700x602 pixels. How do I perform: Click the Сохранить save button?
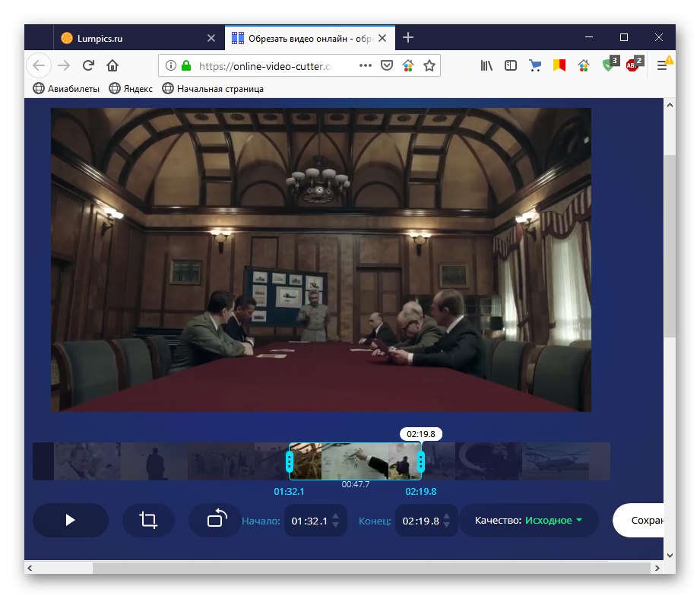coord(638,520)
